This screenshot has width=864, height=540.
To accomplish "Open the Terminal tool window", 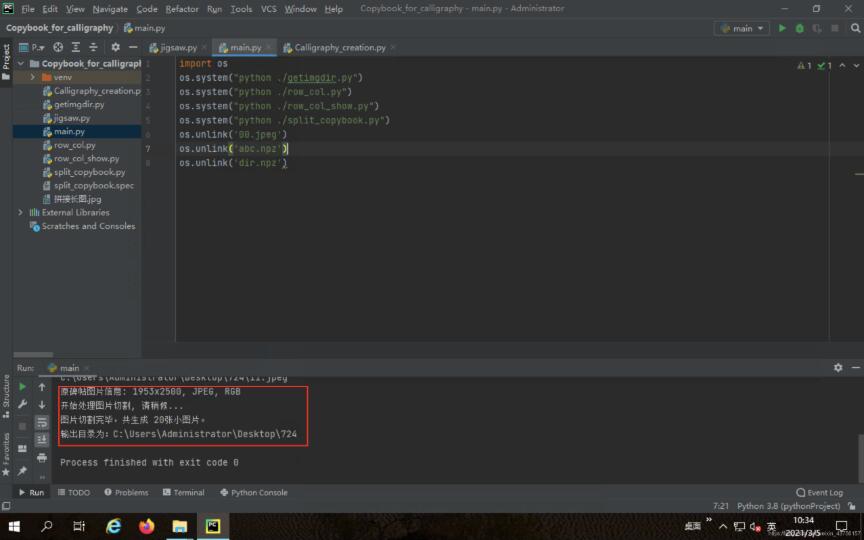I will tap(182, 492).
